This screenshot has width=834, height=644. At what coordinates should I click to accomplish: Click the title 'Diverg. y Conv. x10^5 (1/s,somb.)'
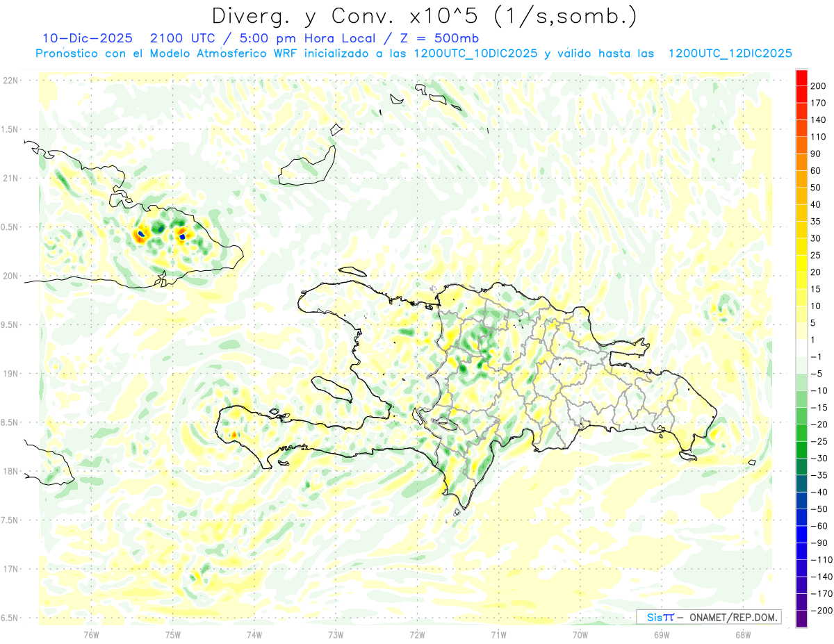(x=424, y=16)
